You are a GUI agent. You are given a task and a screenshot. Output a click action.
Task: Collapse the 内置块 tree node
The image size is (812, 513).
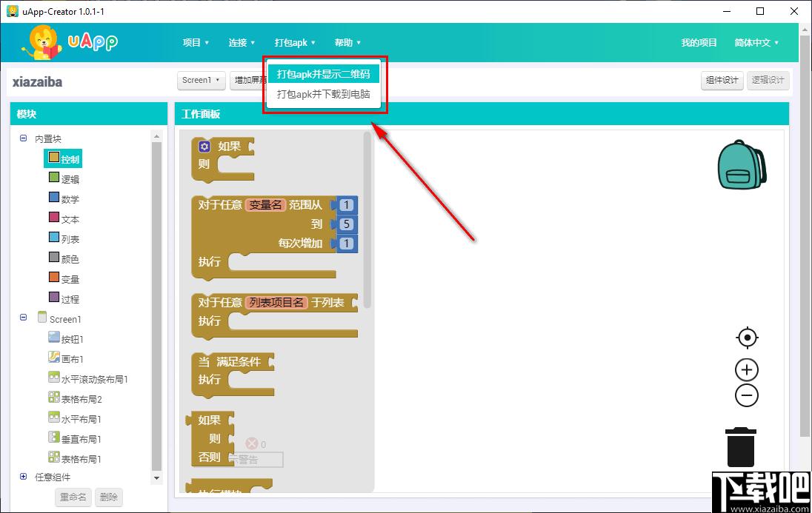pos(23,138)
